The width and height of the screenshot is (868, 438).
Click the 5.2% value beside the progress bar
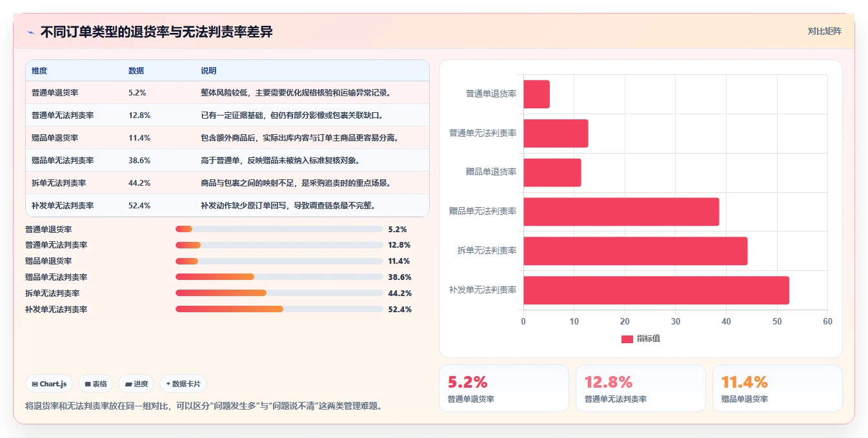tap(398, 229)
